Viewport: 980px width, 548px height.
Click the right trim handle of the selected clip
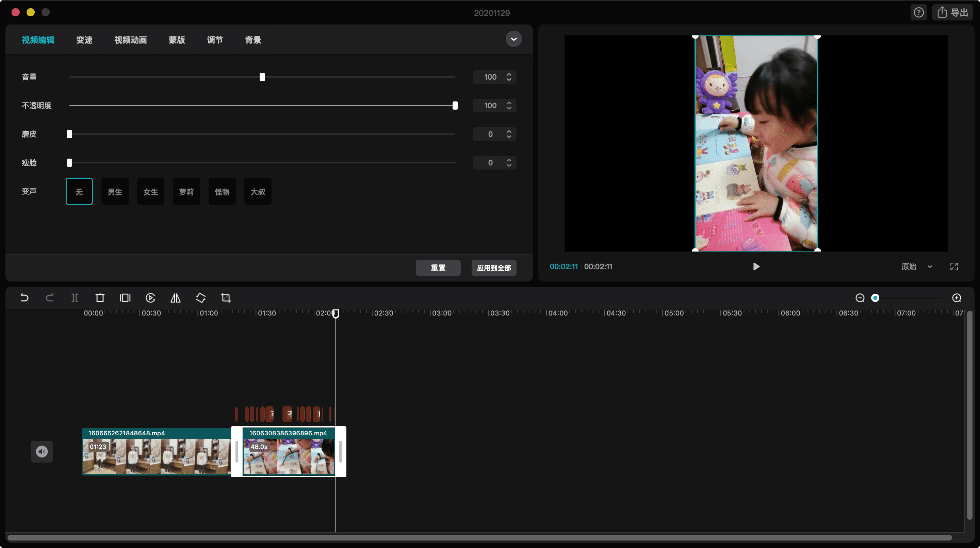coord(341,451)
